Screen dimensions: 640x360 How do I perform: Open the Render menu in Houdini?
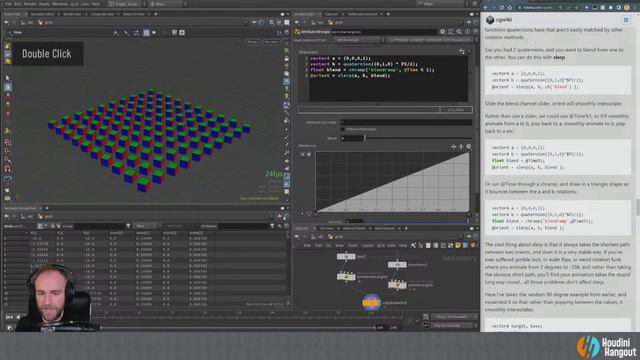point(30,4)
